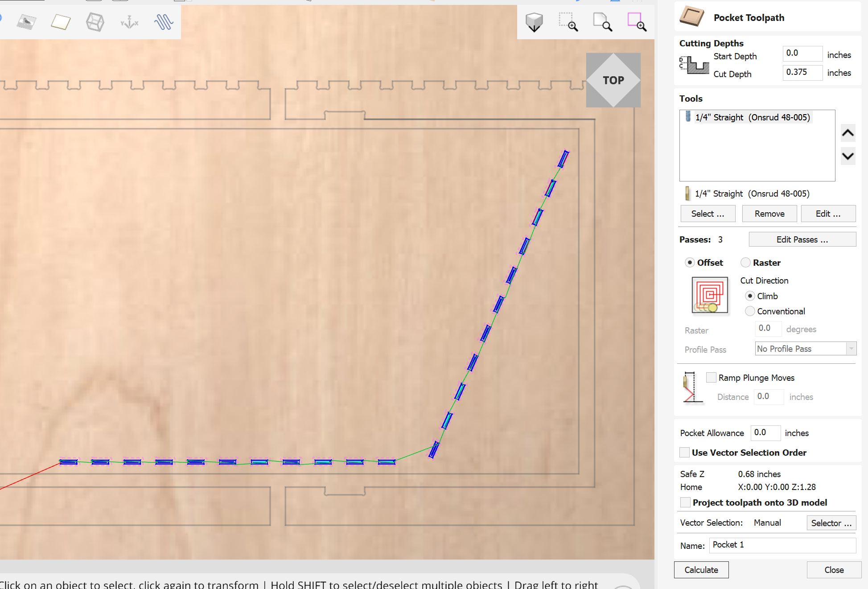Image resolution: width=868 pixels, height=589 pixels.
Task: Select Conventional cut direction
Action: (750, 311)
